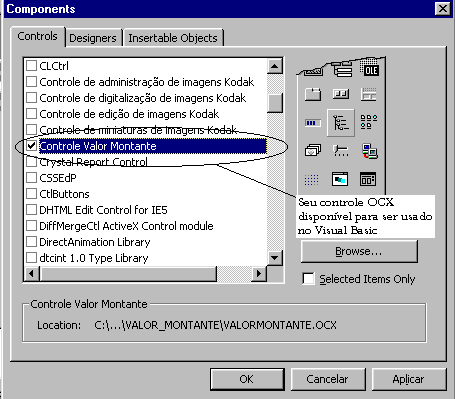Tick the CSSEdP checkbox
The width and height of the screenshot is (455, 399).
(x=31, y=178)
